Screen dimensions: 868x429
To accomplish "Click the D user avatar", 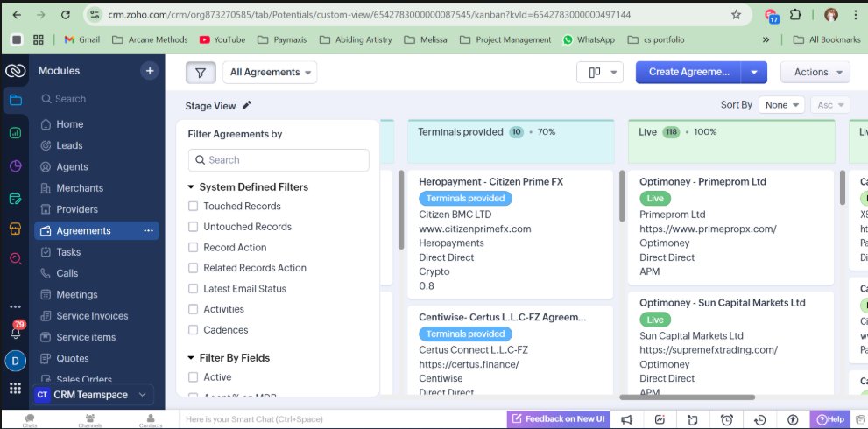I will tap(16, 362).
